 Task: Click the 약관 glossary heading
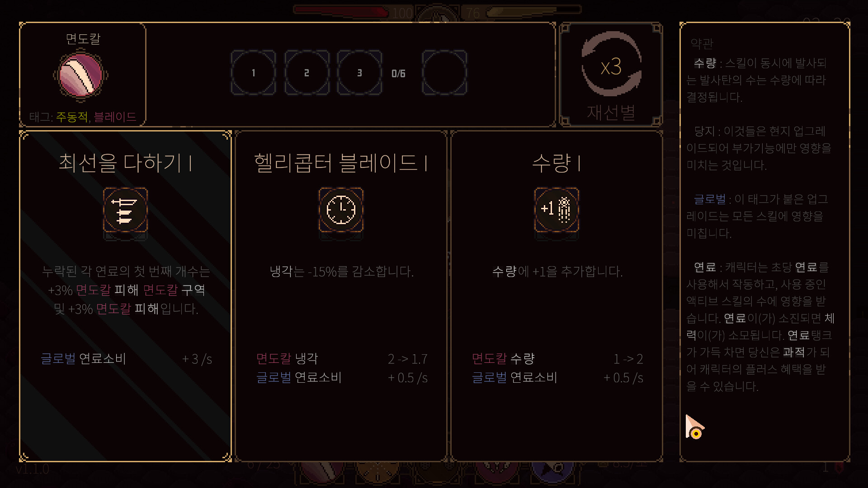(702, 44)
